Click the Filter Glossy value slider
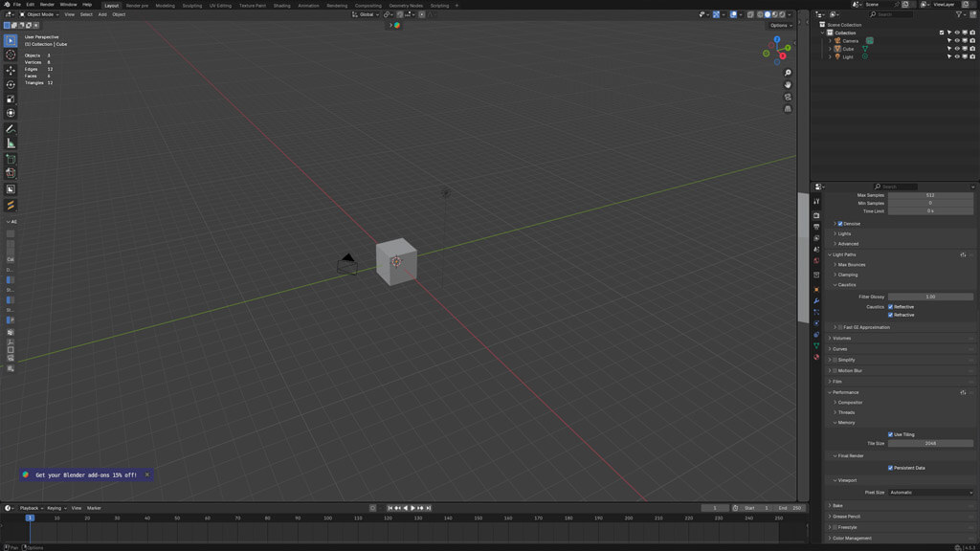Screen dimensions: 980x551 (930, 297)
